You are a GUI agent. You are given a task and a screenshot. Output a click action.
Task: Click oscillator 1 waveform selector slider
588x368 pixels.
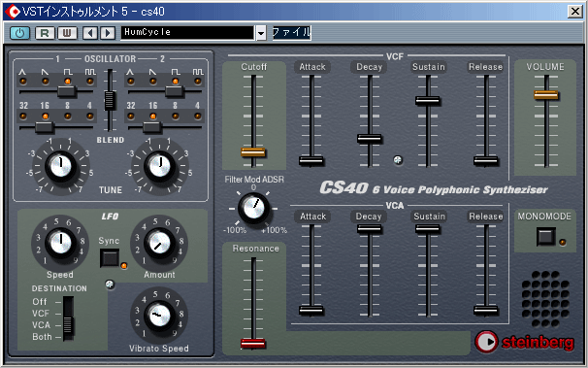click(x=67, y=91)
